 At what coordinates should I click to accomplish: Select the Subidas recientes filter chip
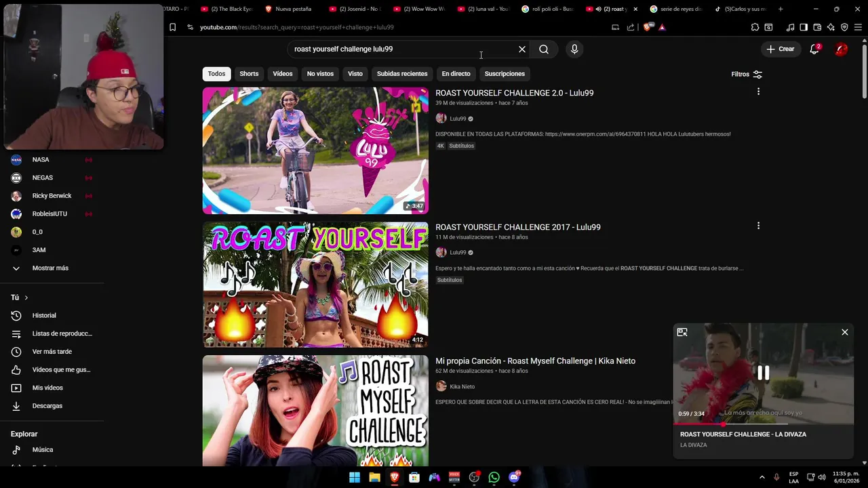point(402,74)
